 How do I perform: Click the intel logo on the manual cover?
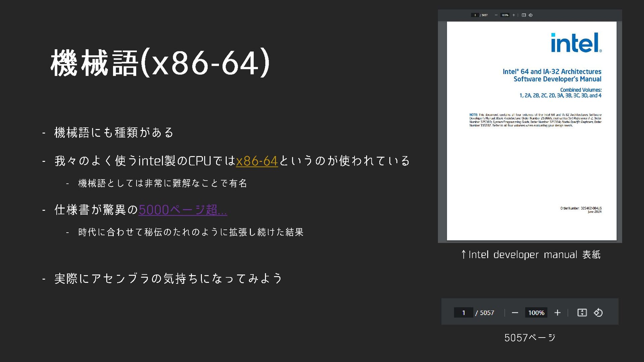tap(576, 43)
